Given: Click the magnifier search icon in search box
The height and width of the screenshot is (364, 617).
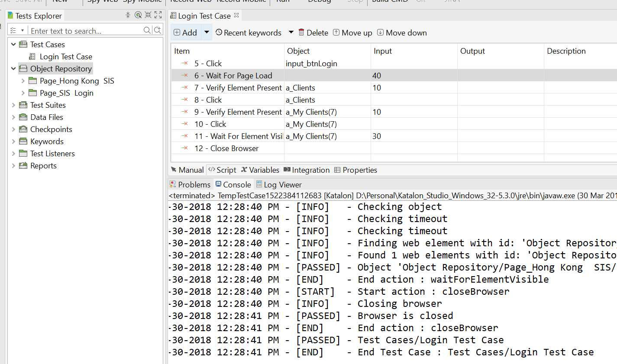Looking at the screenshot, I should (147, 30).
